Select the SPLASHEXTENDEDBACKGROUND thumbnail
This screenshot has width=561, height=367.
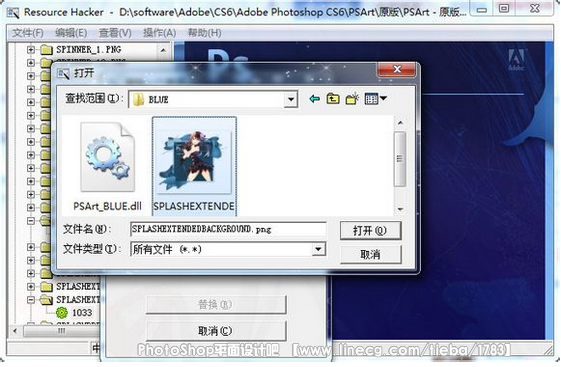[194, 162]
